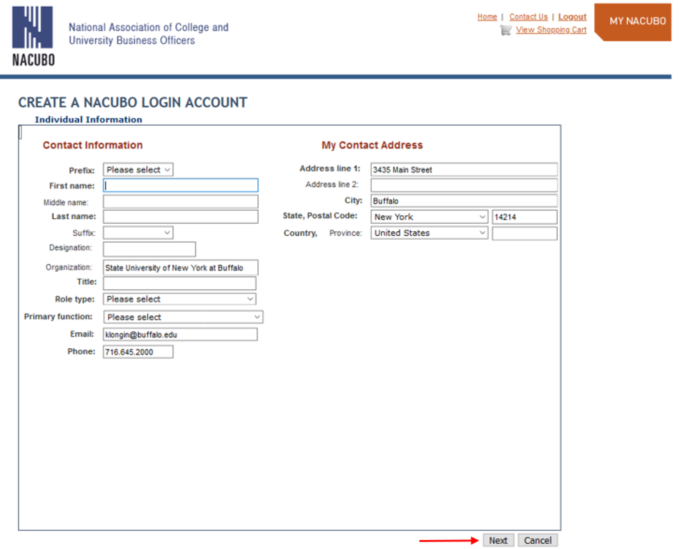This screenshot has width=679, height=549.
Task: Go to Contact Us page
Action: [528, 17]
